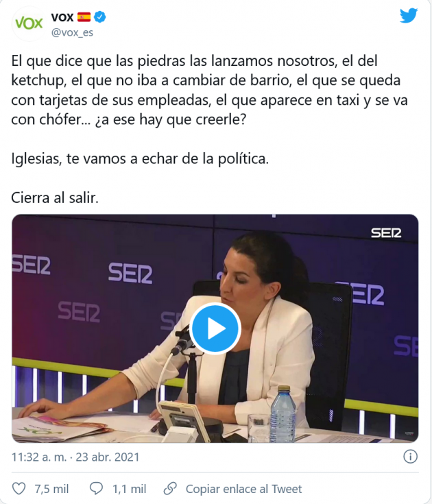The width and height of the screenshot is (432, 504).
Task: Like the tweet with the heart icon
Action: tap(19, 489)
